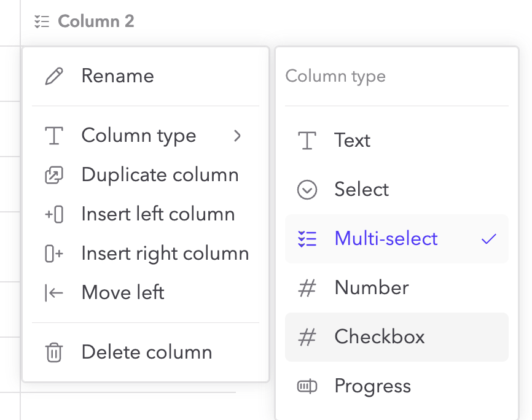Expand the Column type submenu chevron
532x420 pixels.
[x=237, y=136]
